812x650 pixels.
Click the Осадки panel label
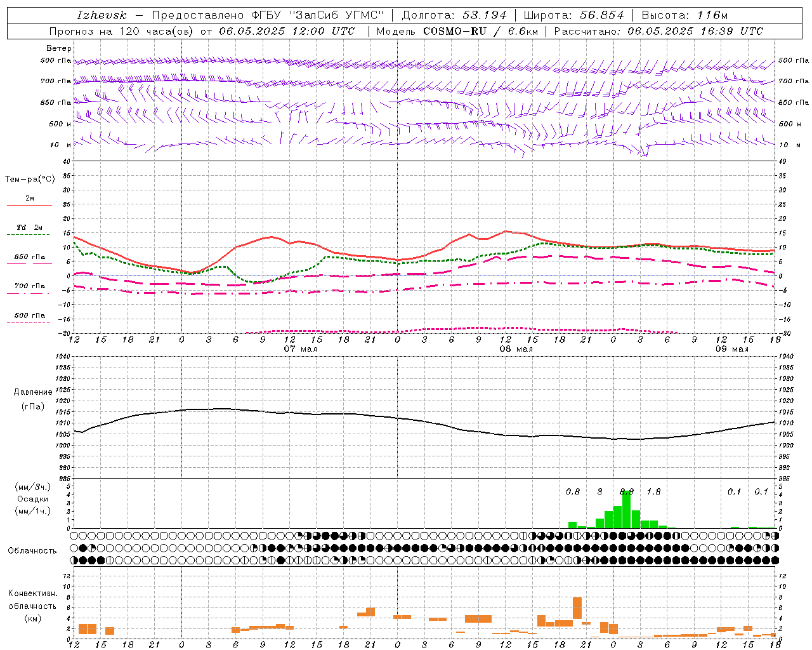(x=33, y=499)
